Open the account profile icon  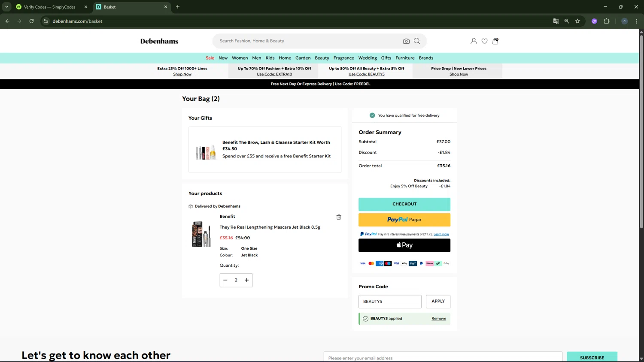coord(474,41)
